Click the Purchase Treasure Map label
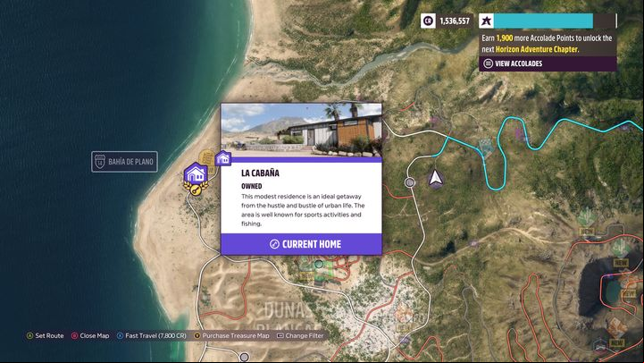 pyautogui.click(x=236, y=336)
